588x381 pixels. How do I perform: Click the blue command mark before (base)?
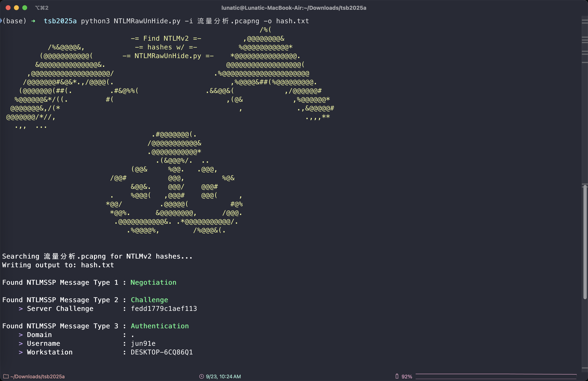(1, 21)
